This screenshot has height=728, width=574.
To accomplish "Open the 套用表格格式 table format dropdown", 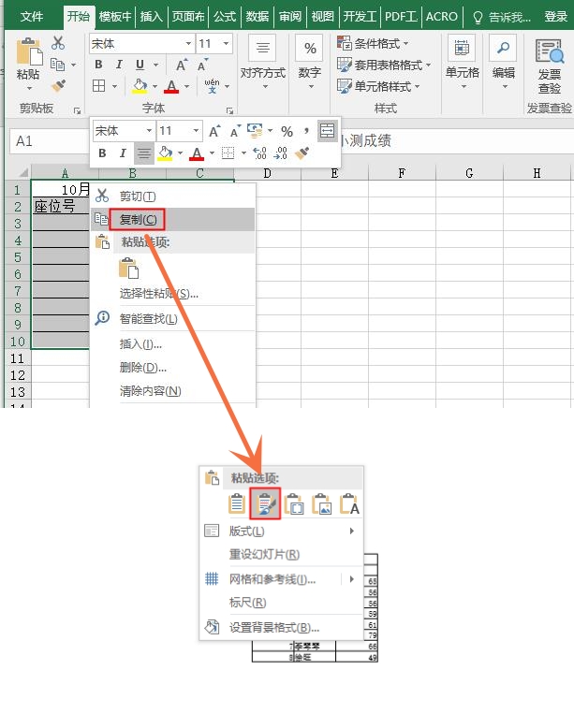I will click(x=384, y=65).
